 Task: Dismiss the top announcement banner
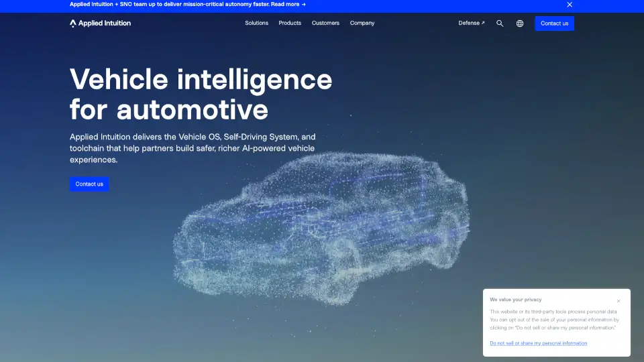570,5
